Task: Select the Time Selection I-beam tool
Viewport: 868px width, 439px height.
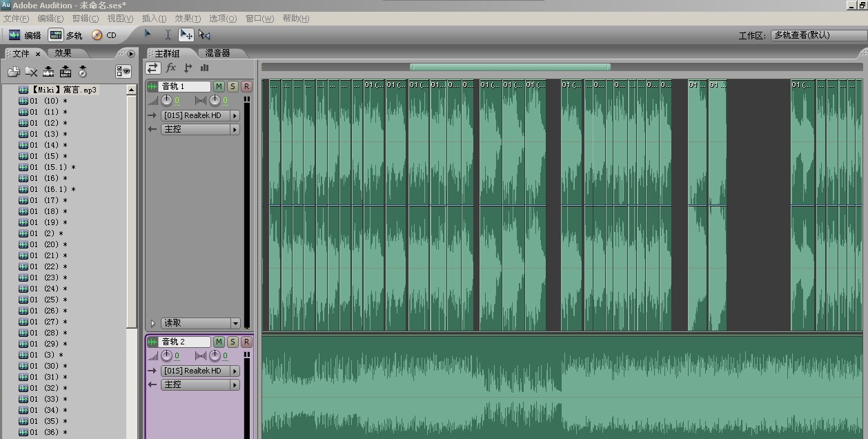Action: [168, 35]
